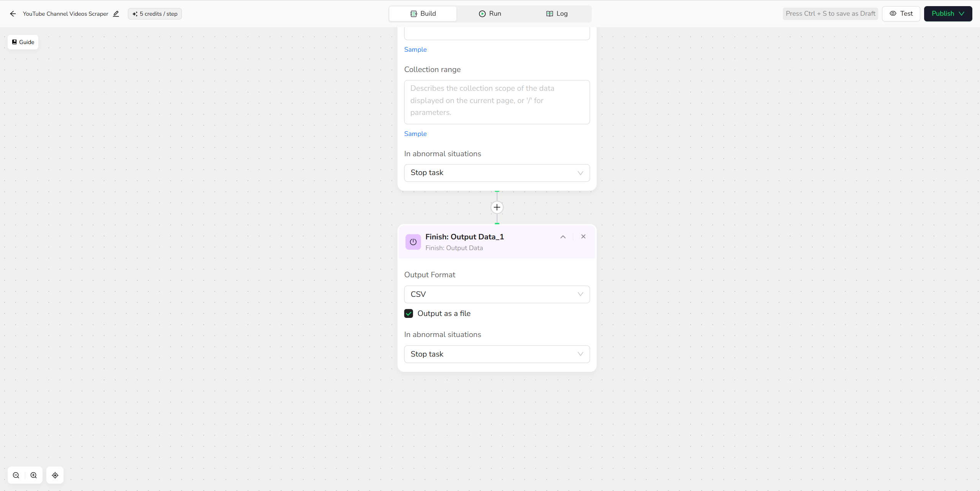This screenshot has height=491, width=980.
Task: Click the Test button
Action: (901, 14)
